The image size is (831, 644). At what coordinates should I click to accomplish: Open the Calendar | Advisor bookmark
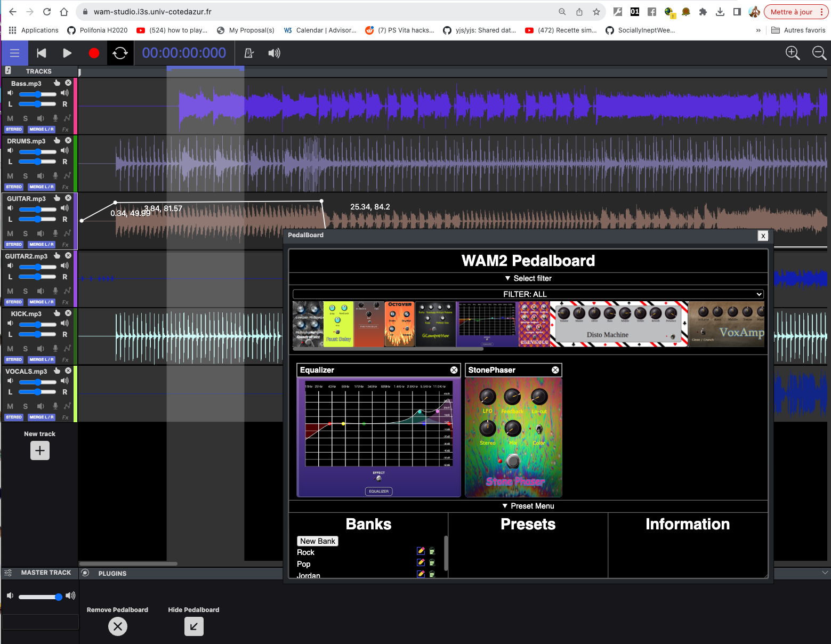[x=320, y=30]
